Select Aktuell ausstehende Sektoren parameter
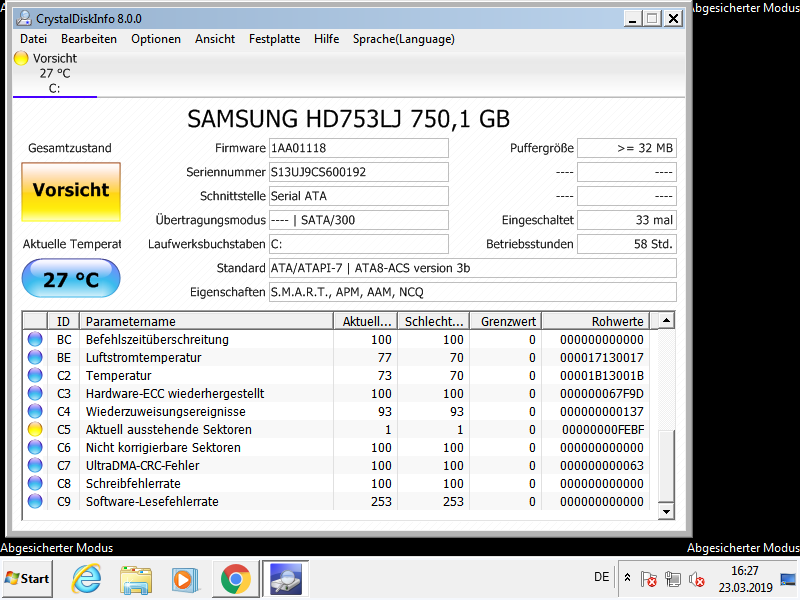 [x=168, y=430]
